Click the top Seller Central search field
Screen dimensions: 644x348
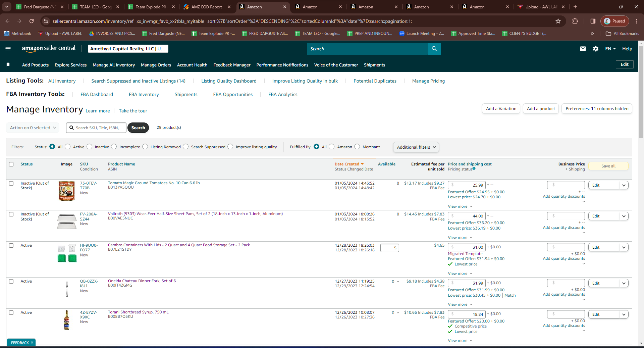367,49
